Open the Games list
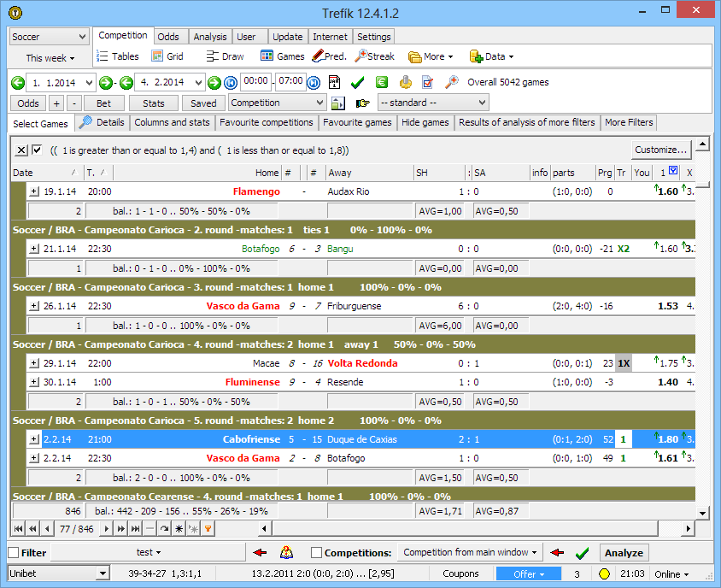 pos(282,56)
